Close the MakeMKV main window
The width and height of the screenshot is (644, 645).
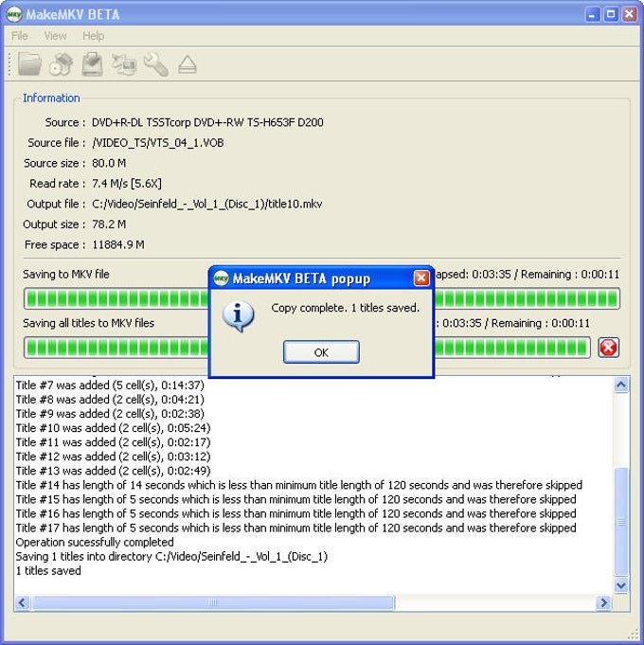tap(629, 14)
